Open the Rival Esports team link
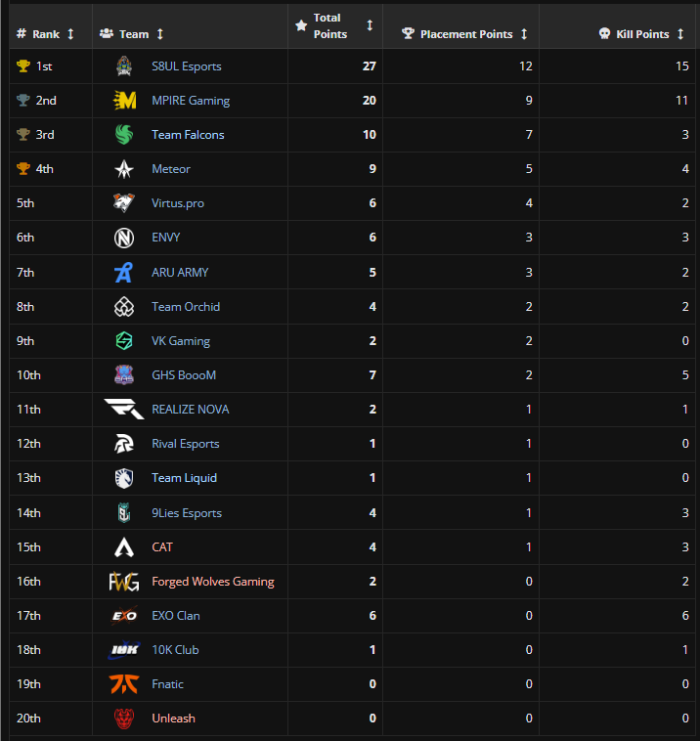 186,443
